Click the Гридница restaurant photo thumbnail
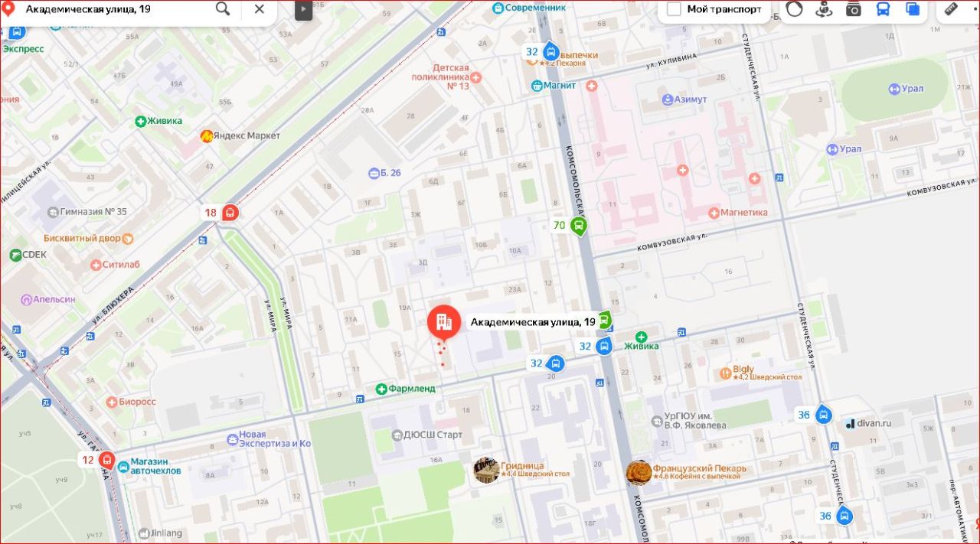The width and height of the screenshot is (980, 544). pyautogui.click(x=486, y=470)
